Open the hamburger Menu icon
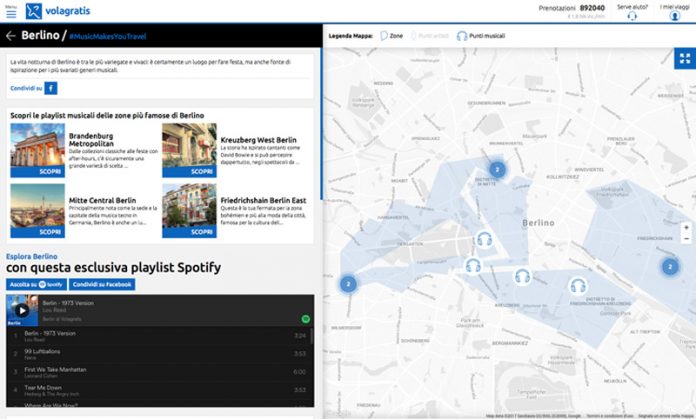Screen dimensions: 696x419 (11, 13)
